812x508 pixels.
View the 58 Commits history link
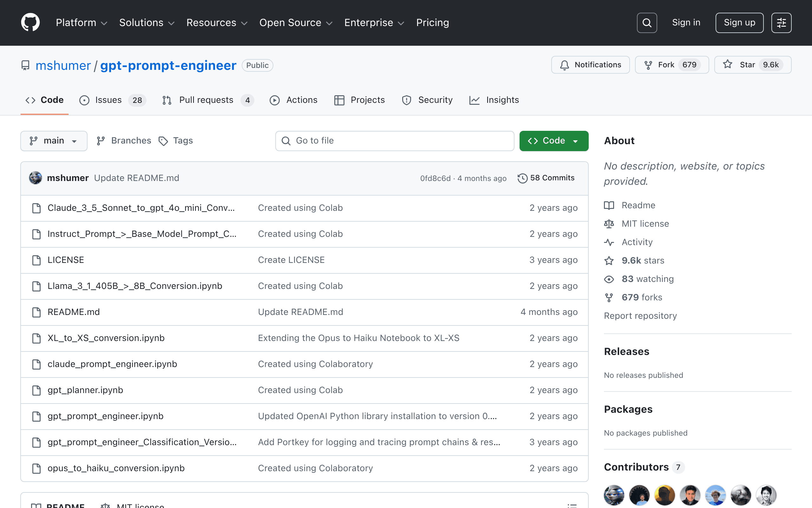[x=546, y=178]
